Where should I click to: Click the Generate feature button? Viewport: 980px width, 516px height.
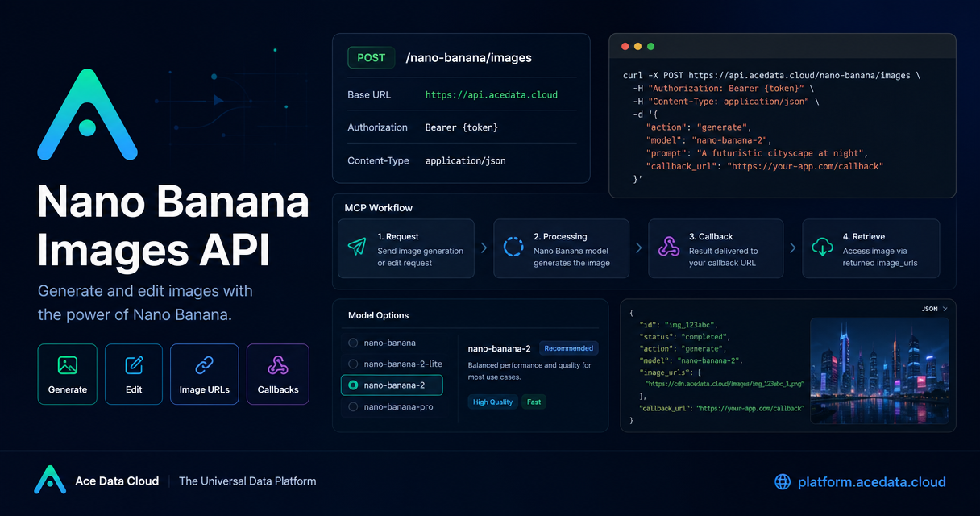(x=68, y=374)
